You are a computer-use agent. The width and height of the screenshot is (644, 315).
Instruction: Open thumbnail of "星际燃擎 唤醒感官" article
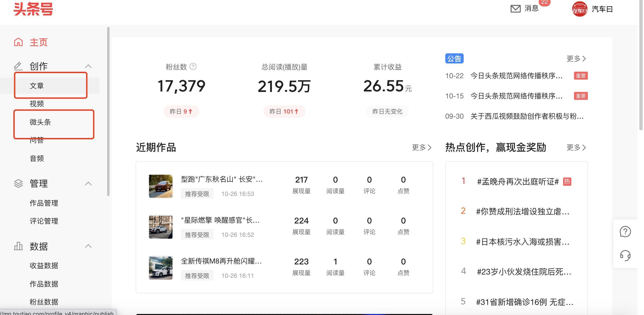[161, 227]
